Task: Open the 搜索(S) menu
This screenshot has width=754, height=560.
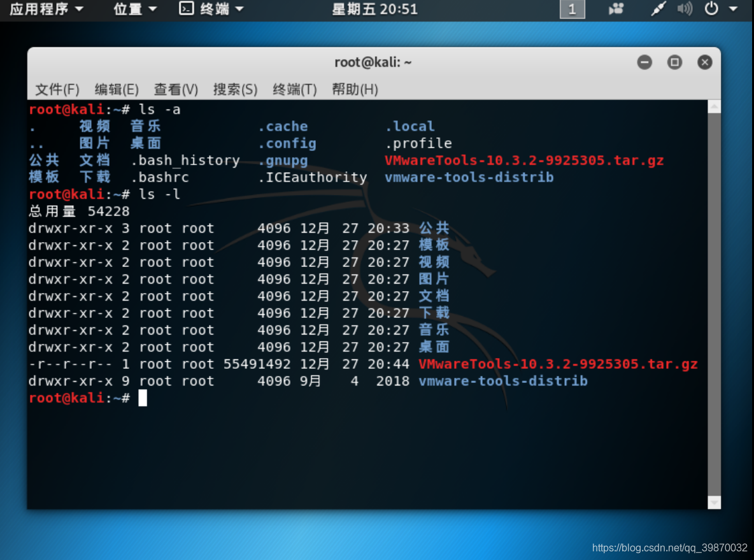Action: (234, 89)
